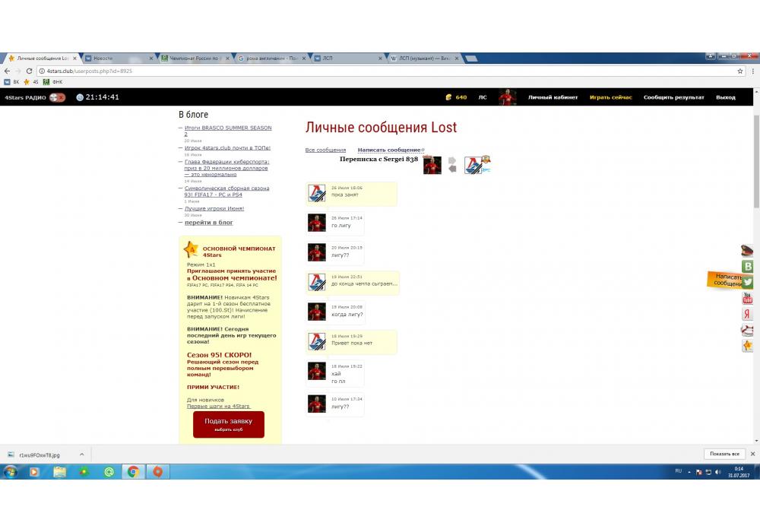Screen dimensions: 760x532
Task: Select Играть сейчас in top menu
Action: pos(610,97)
